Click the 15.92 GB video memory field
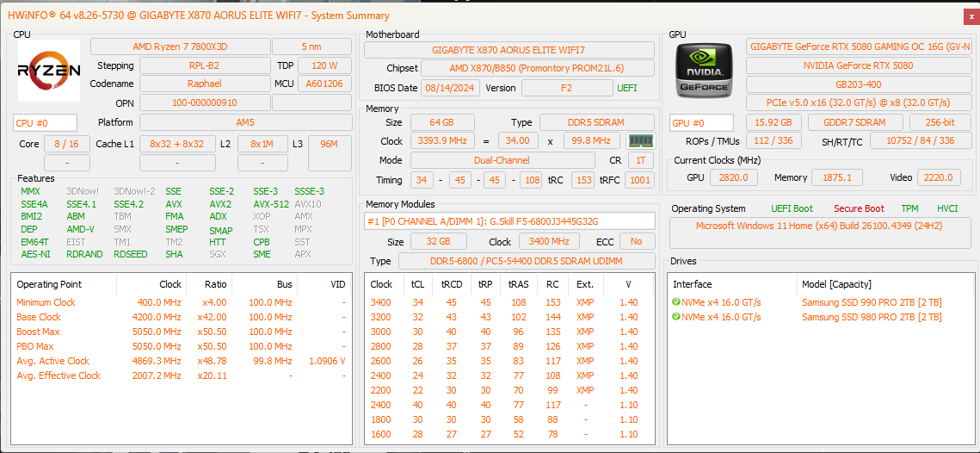Image resolution: width=980 pixels, height=453 pixels. click(774, 122)
